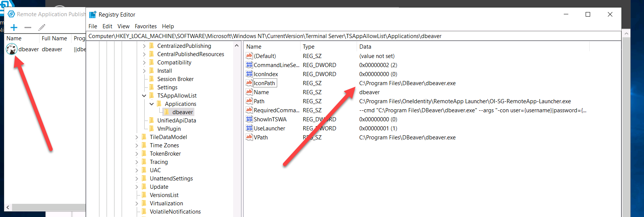Select the UAC key in the tree
The image size is (644, 217).
[155, 170]
